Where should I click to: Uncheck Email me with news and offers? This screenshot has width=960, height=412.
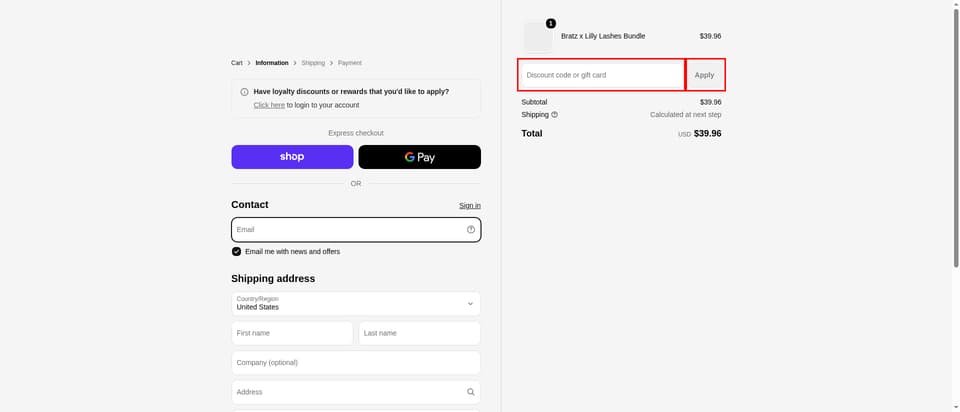click(x=236, y=252)
